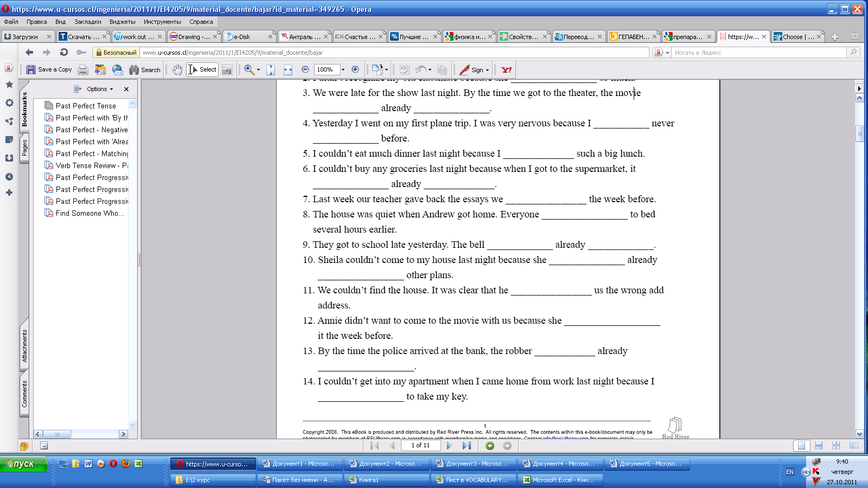Viewport: 868px width, 488px height.
Task: Go to the first page button
Action: 374,446
